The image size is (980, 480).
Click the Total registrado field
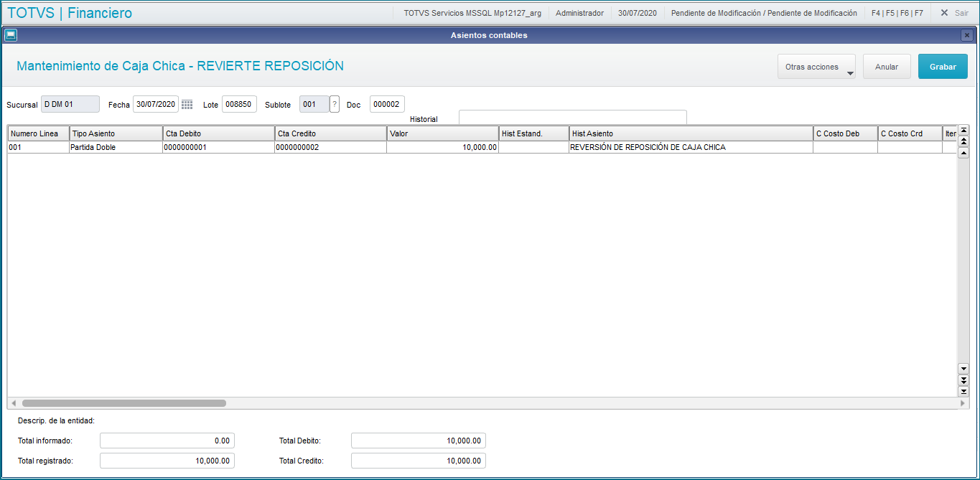click(167, 461)
